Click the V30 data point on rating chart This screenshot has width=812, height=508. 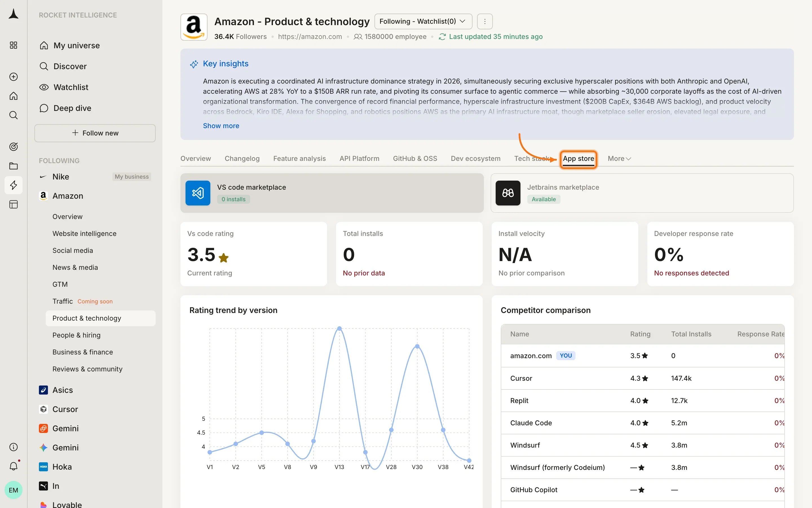[x=417, y=346]
